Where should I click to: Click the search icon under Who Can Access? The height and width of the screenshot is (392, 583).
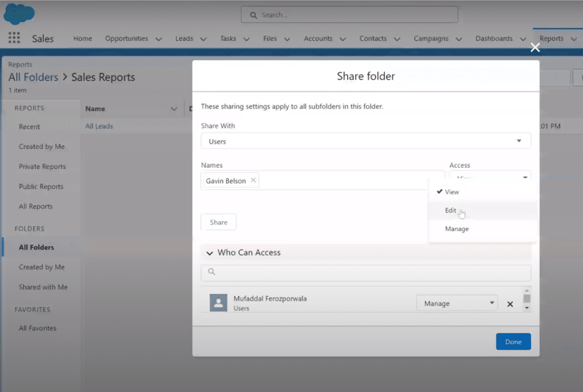pos(211,271)
